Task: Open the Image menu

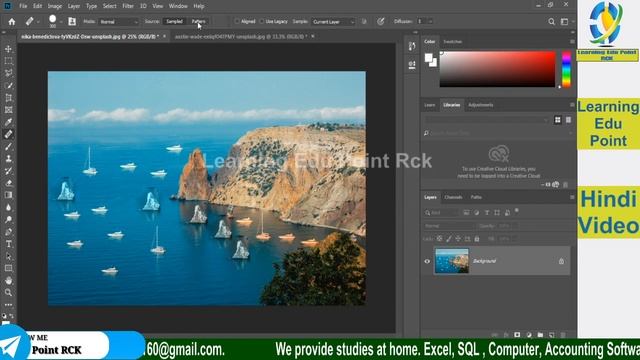Action: [55, 6]
